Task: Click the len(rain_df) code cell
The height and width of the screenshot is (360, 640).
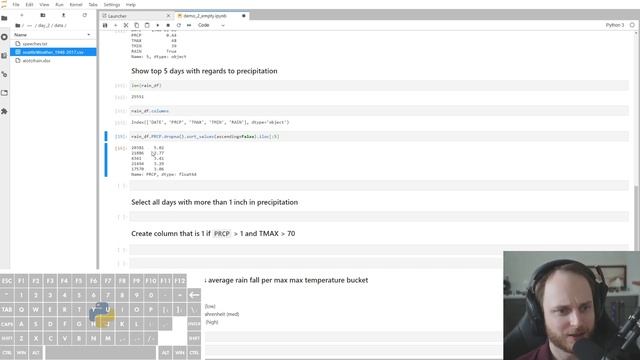Action: 379,85
